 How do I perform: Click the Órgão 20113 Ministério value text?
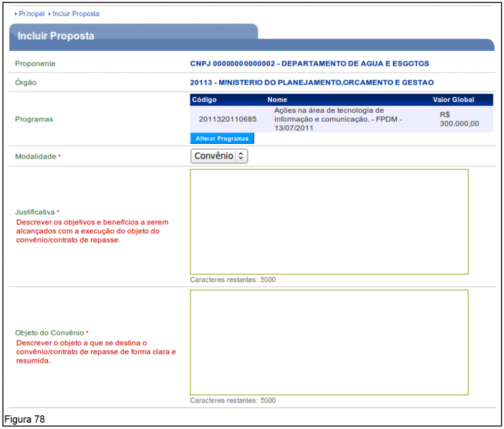pos(312,82)
